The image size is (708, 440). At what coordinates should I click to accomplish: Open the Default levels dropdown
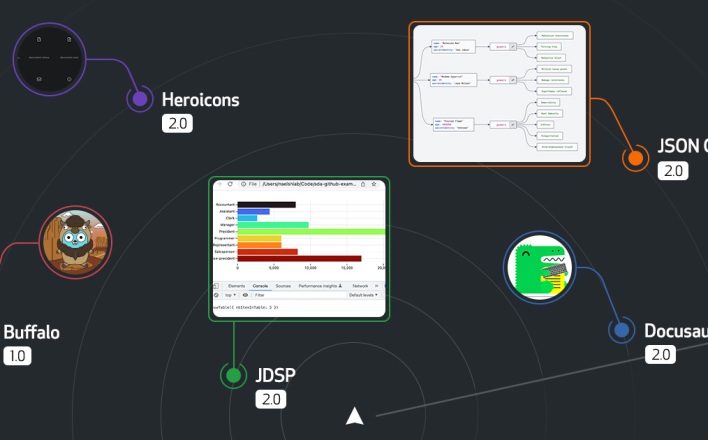(363, 295)
